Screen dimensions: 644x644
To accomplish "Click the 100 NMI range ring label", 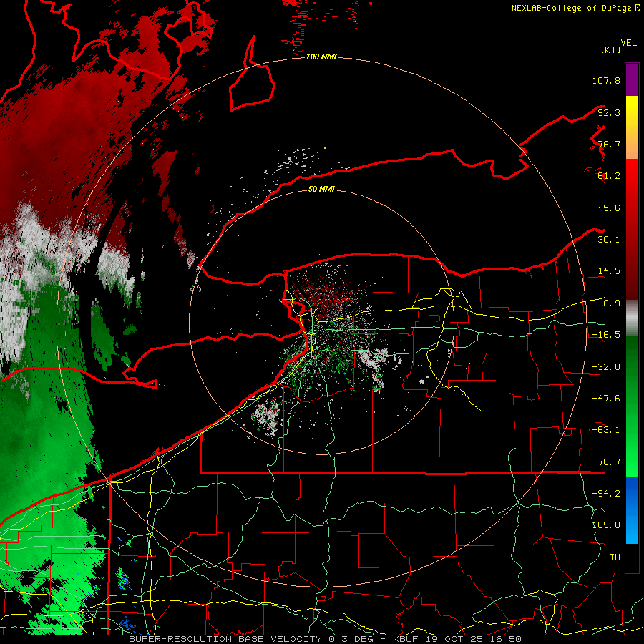I will (321, 57).
